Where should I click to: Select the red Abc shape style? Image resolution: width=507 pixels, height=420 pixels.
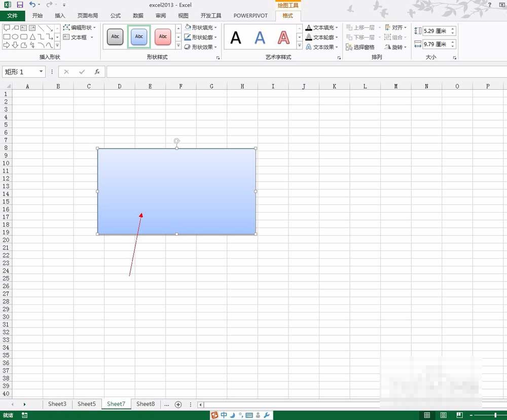(x=163, y=37)
